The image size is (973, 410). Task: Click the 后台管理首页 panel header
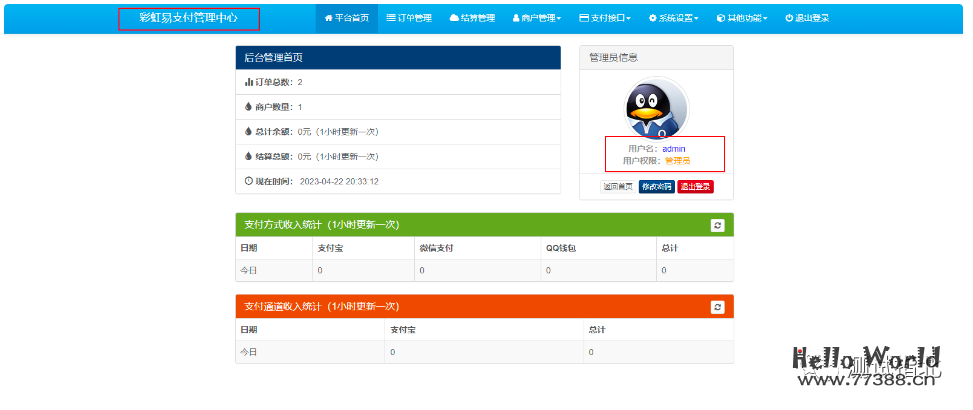pos(398,58)
